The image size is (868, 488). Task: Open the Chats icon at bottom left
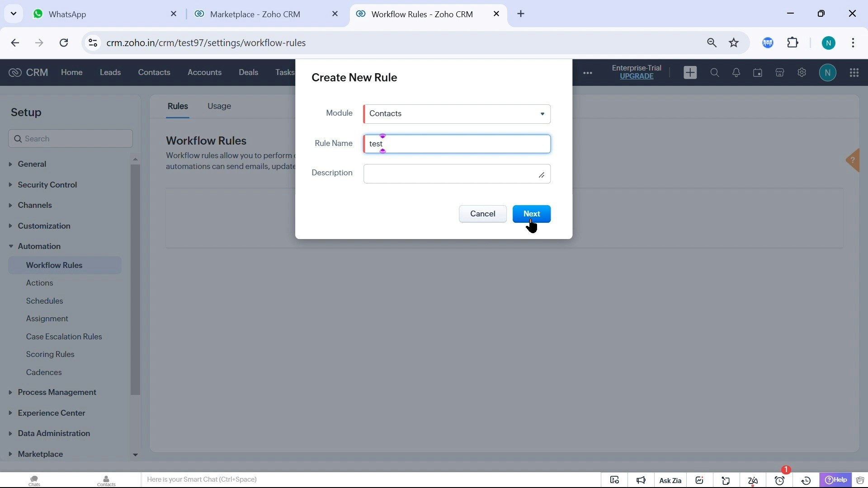(x=34, y=480)
